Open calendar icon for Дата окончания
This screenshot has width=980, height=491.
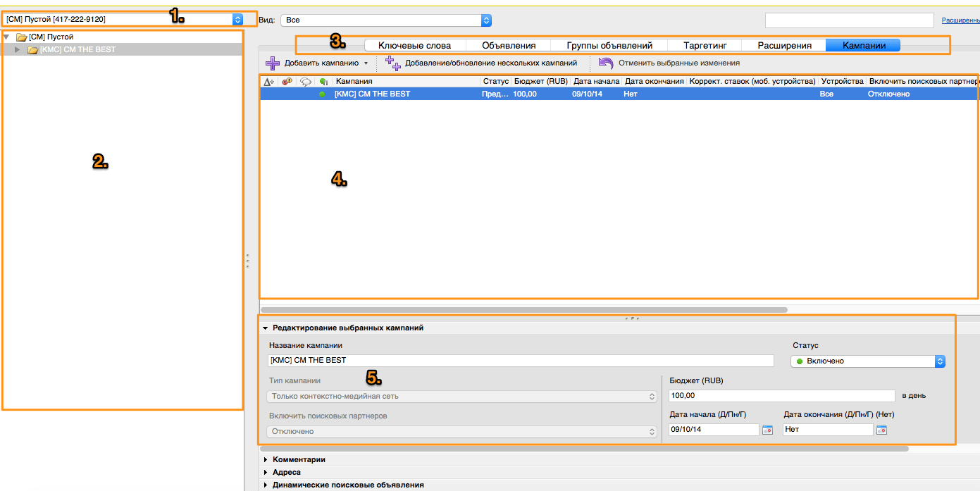pos(881,430)
